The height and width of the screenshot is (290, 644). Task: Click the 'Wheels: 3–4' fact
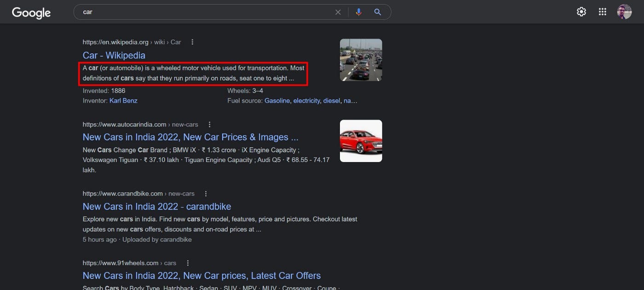pos(245,91)
